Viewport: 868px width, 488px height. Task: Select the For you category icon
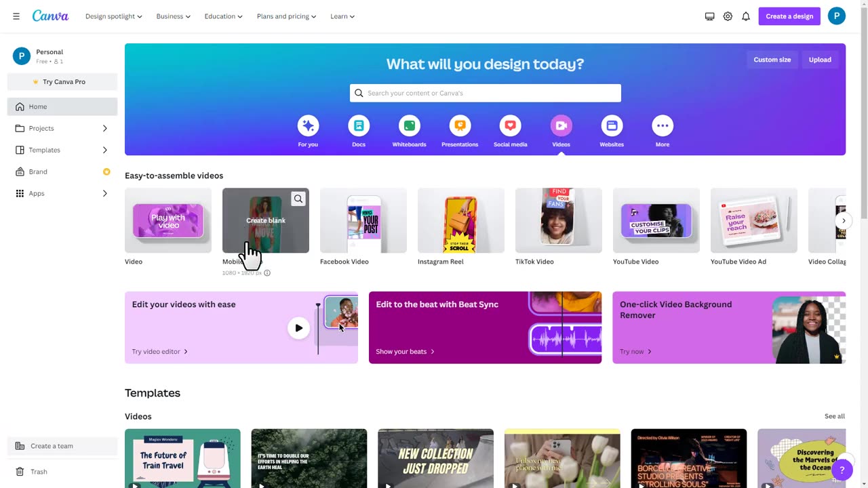click(x=308, y=125)
